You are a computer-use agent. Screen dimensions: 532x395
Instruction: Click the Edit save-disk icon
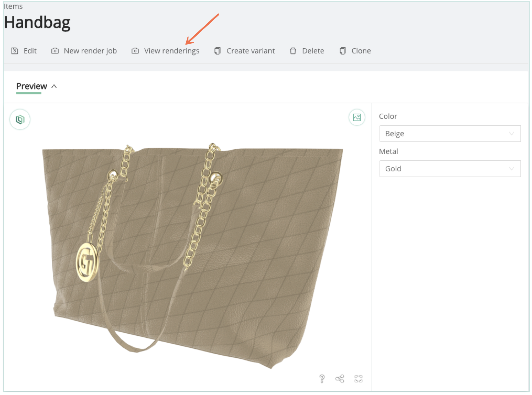15,51
